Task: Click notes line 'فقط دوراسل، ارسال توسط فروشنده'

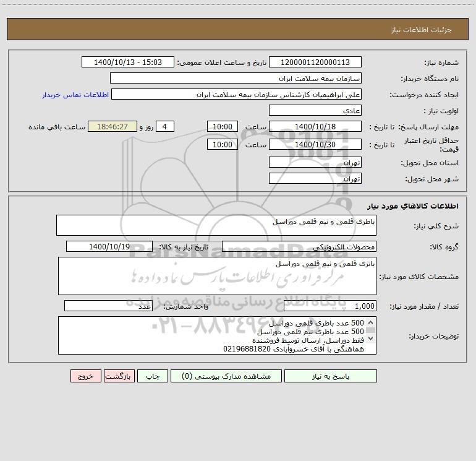Action: click(308, 340)
